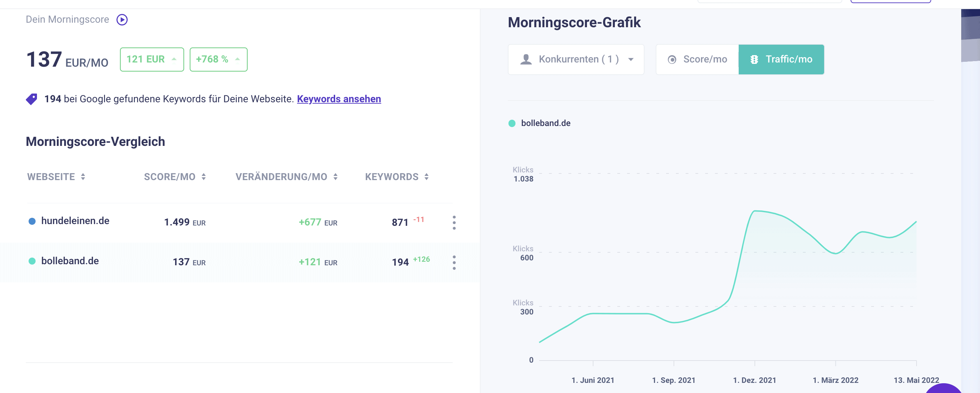Open the Keywords ansehen link
This screenshot has width=980, height=393.
point(339,99)
